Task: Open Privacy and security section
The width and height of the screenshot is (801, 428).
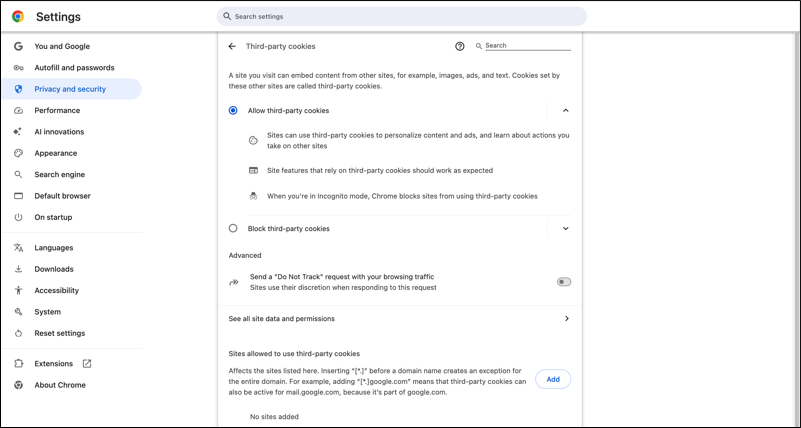Action: [70, 89]
